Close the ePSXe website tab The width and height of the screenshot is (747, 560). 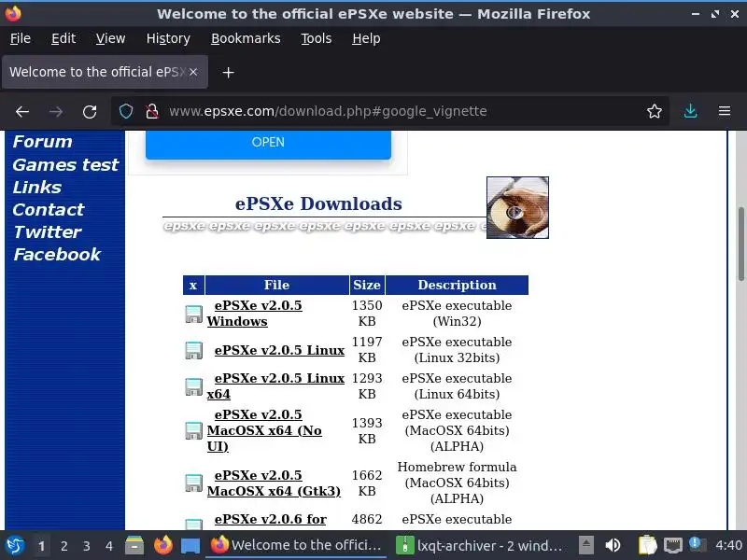193,72
